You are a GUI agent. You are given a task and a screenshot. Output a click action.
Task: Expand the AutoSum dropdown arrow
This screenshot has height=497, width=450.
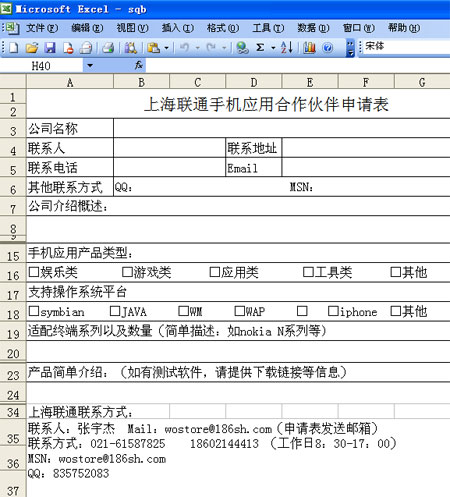273,48
